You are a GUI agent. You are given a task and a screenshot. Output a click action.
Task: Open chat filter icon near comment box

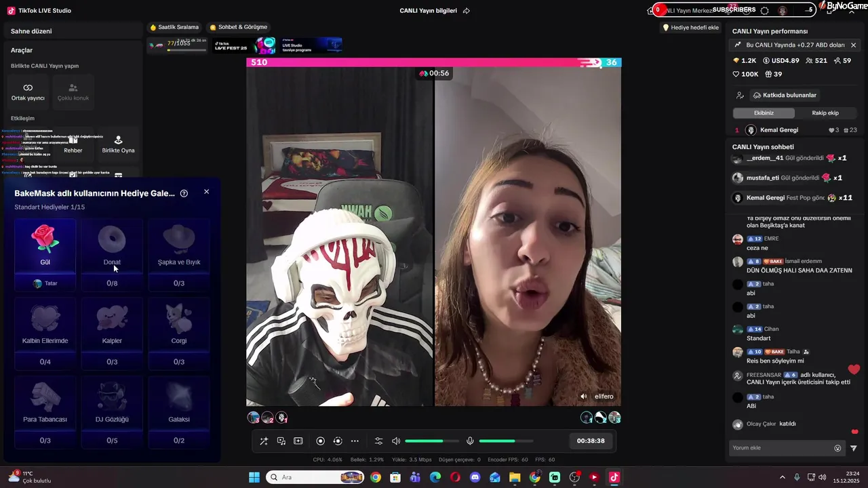[854, 448]
